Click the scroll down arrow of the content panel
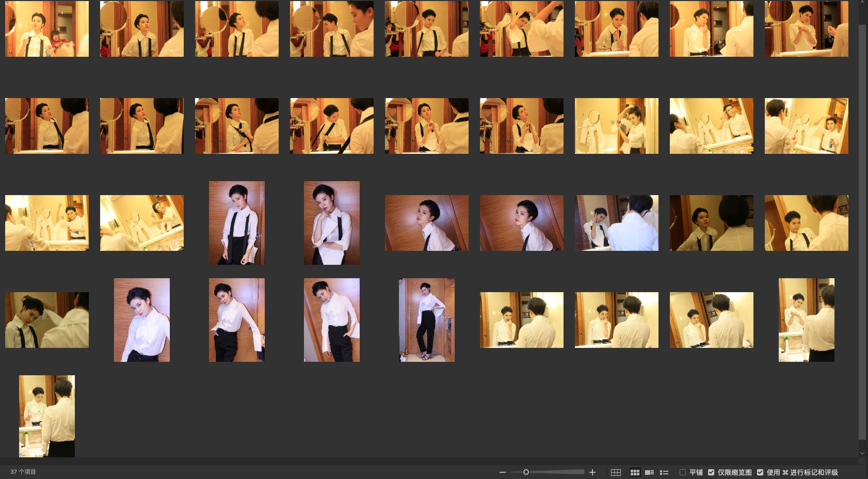 click(x=862, y=453)
